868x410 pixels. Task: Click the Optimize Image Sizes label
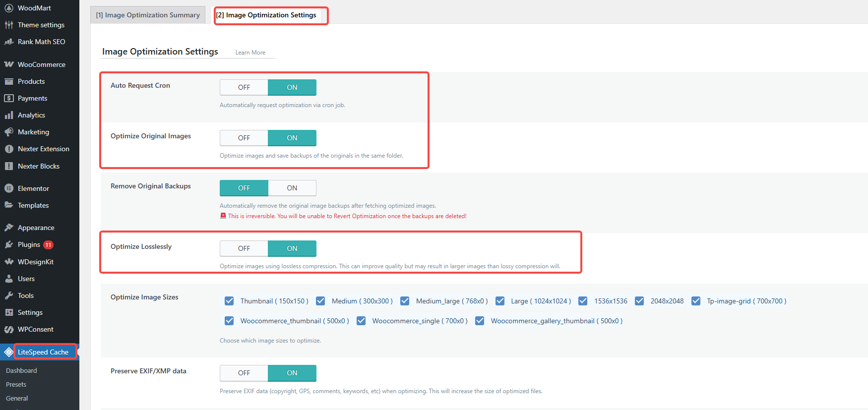point(144,297)
